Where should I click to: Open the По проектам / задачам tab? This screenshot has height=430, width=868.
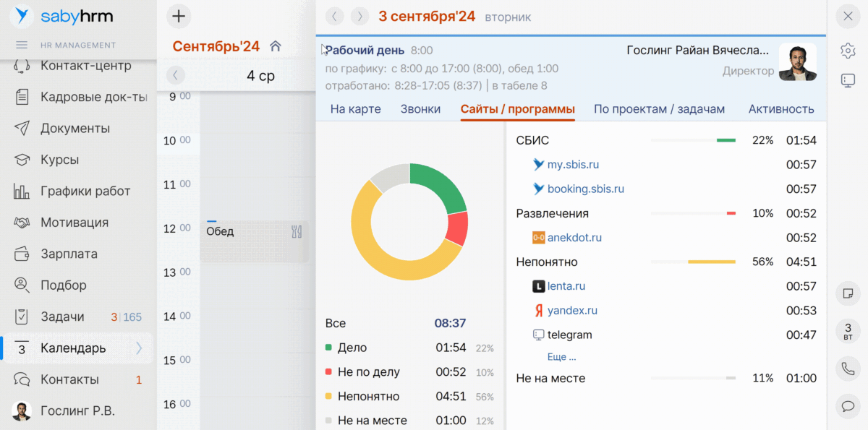[659, 109]
